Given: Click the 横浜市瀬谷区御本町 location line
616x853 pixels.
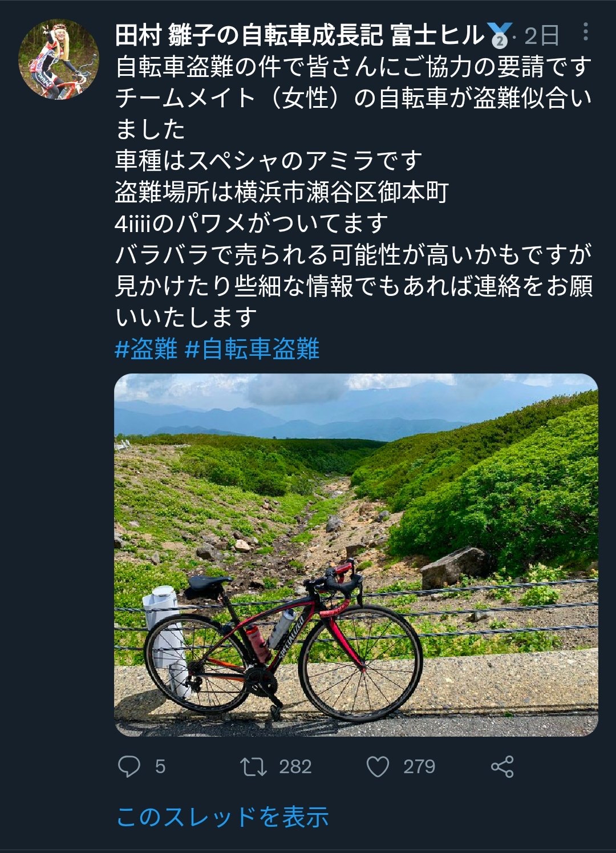Looking at the screenshot, I should [x=282, y=192].
